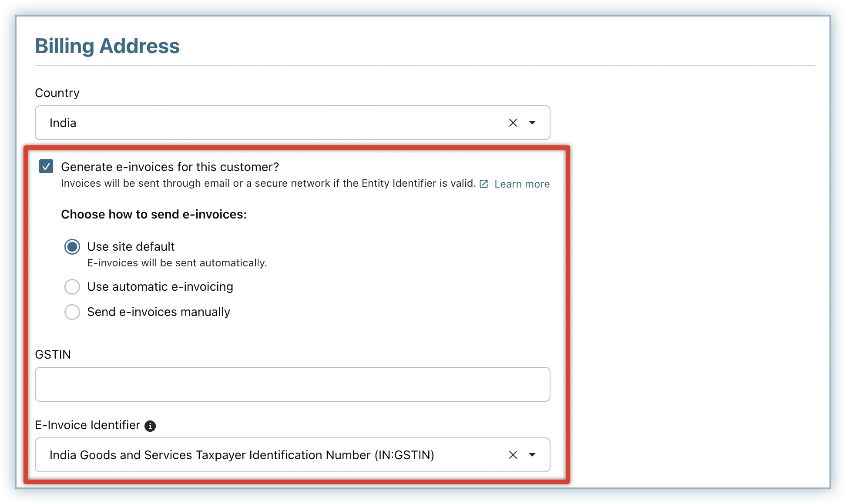Choose the Use automatic e-invoicing radio button

72,287
